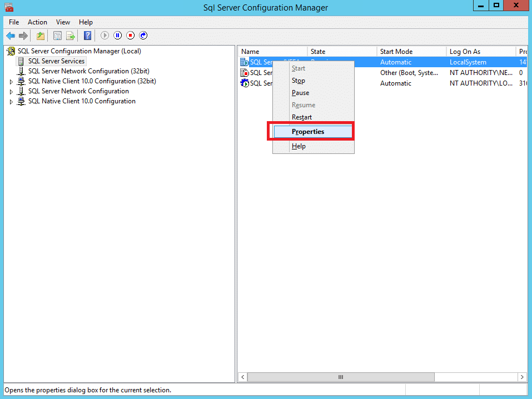Choose Restart from the context menu
The width and height of the screenshot is (532, 399).
click(x=314, y=117)
